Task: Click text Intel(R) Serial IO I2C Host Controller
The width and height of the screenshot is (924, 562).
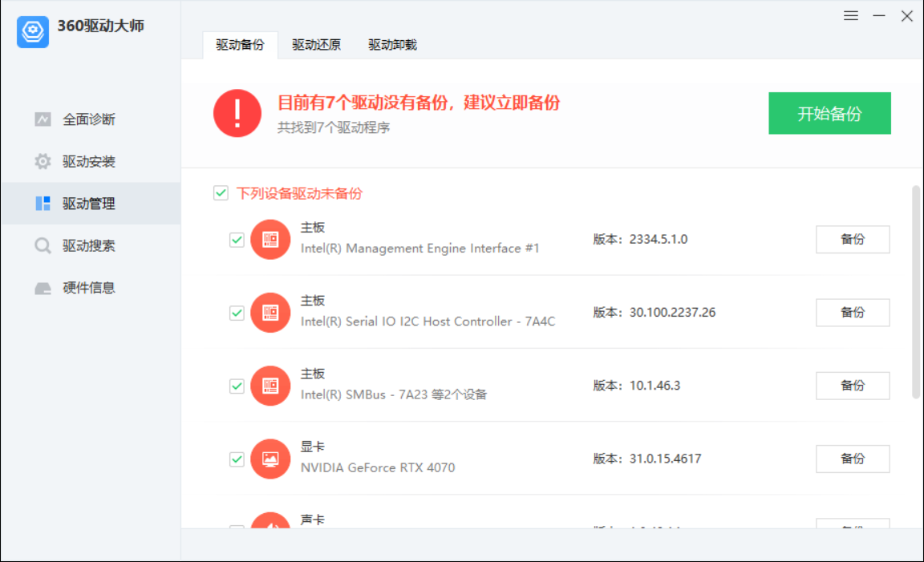Action: tap(428, 321)
